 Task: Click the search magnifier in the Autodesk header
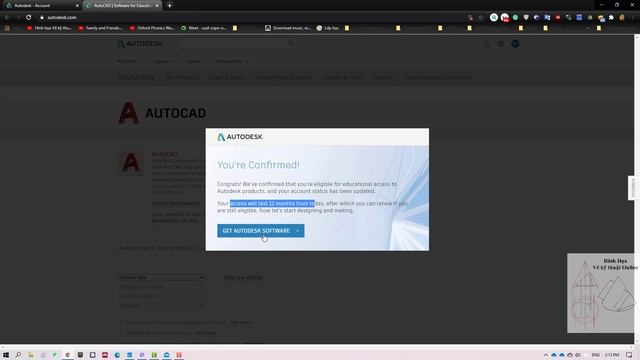pyautogui.click(x=291, y=43)
